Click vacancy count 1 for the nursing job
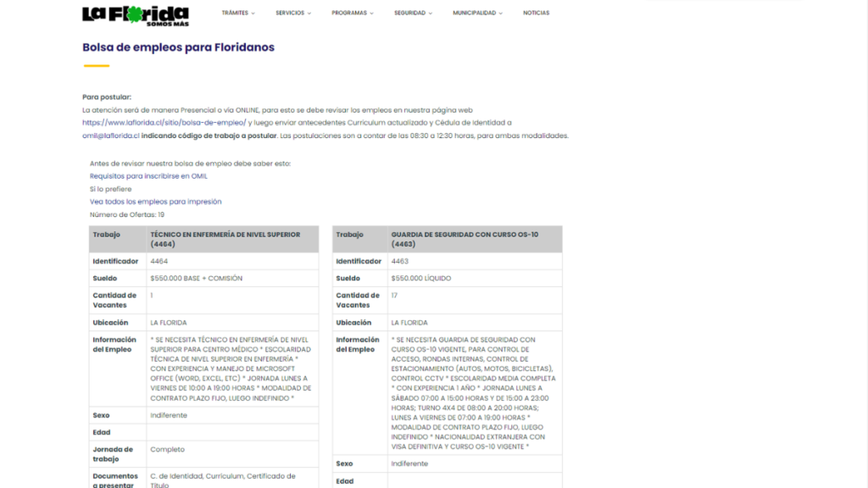The width and height of the screenshot is (868, 488). (x=152, y=296)
